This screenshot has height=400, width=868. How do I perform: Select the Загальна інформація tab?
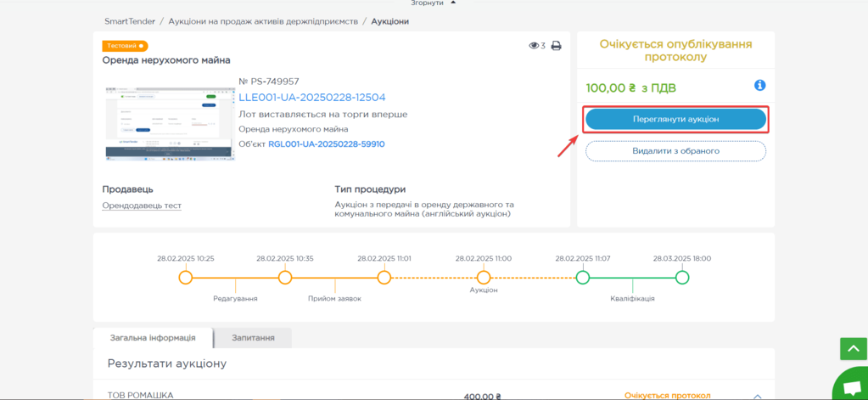[x=153, y=337]
